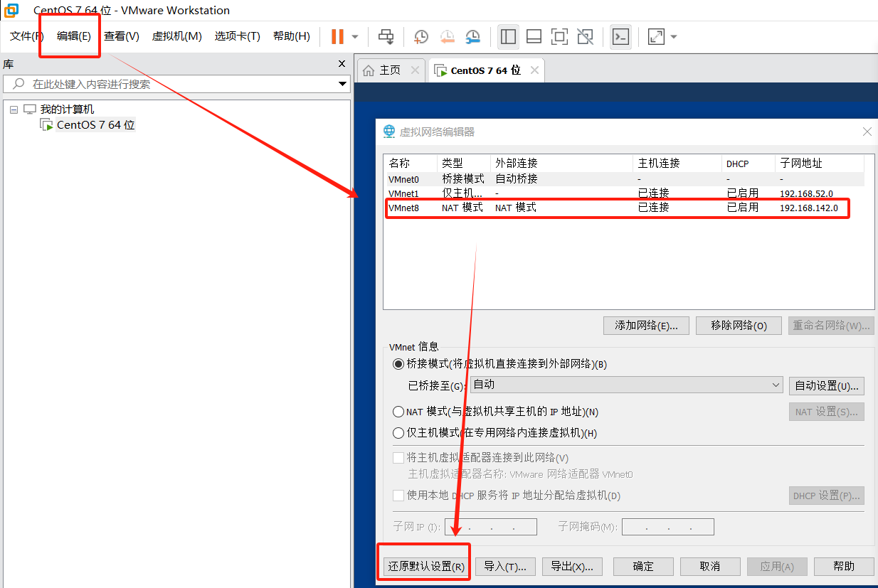Viewport: 878px width, 588px height.
Task: Click the Unity mode icon in toolbar
Action: coord(585,36)
